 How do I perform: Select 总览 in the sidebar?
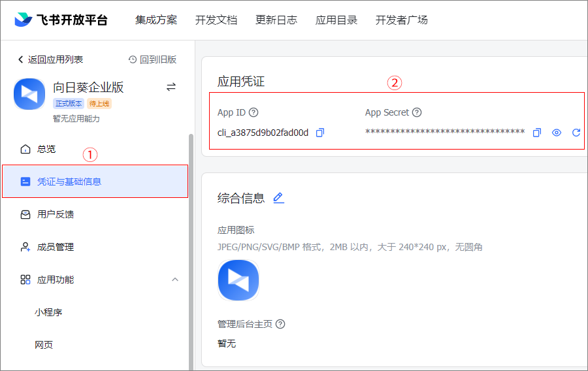46,149
